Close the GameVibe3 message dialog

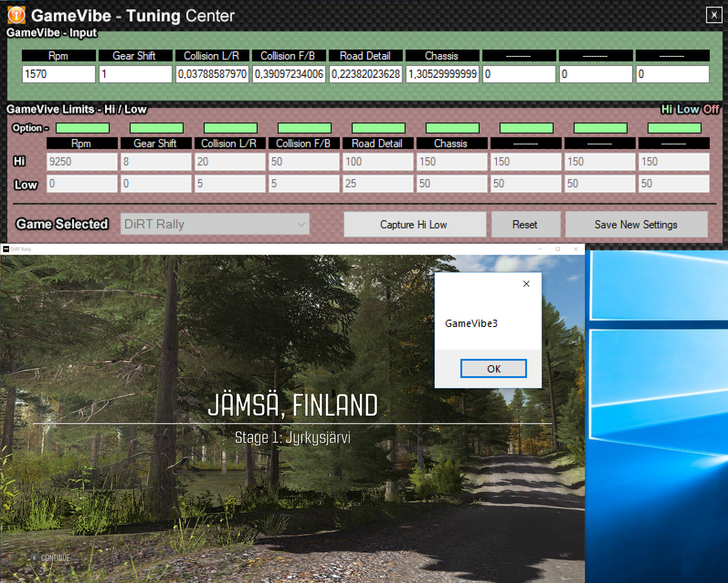526,284
